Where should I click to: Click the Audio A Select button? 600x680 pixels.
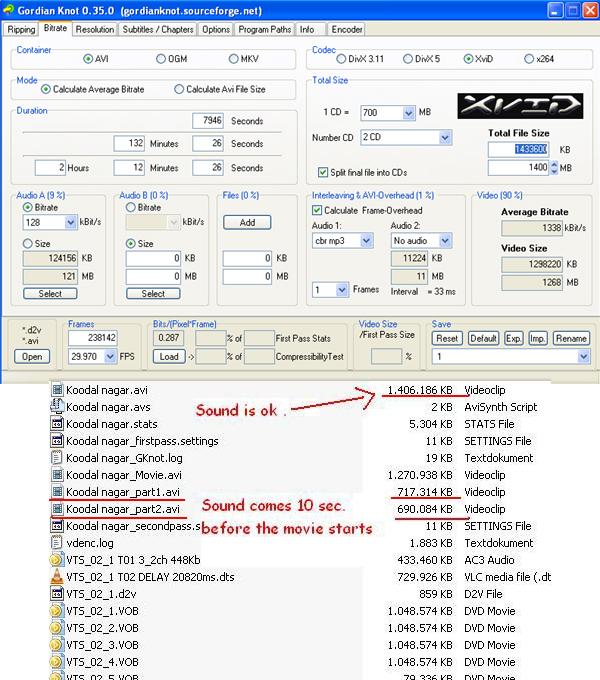50,294
